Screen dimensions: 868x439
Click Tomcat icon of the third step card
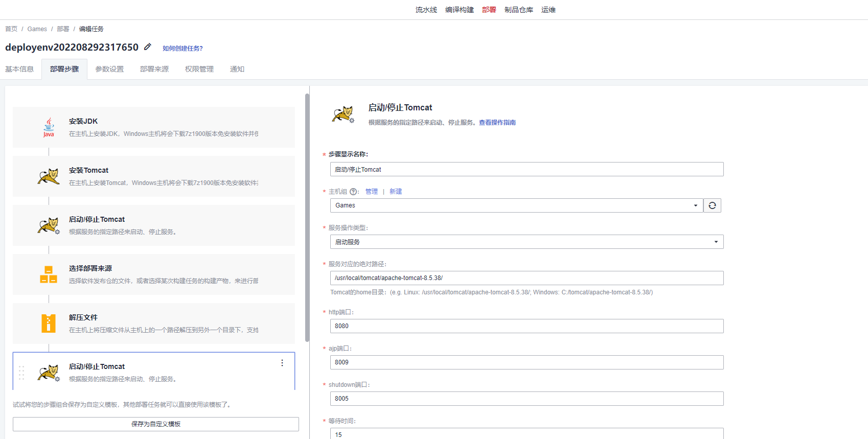coord(49,225)
